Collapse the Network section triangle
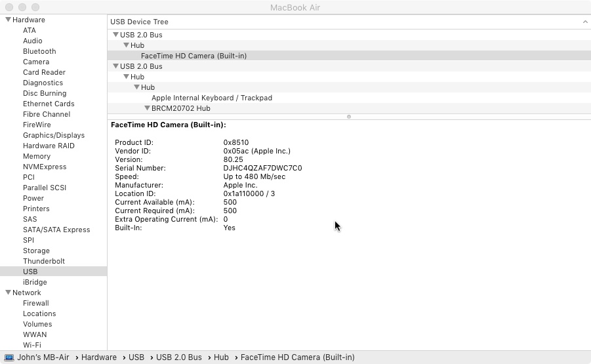This screenshot has width=591, height=364. [x=8, y=293]
